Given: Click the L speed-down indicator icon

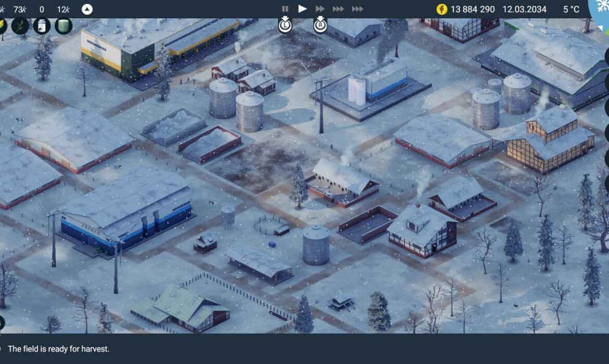Looking at the screenshot, I should 285,24.
